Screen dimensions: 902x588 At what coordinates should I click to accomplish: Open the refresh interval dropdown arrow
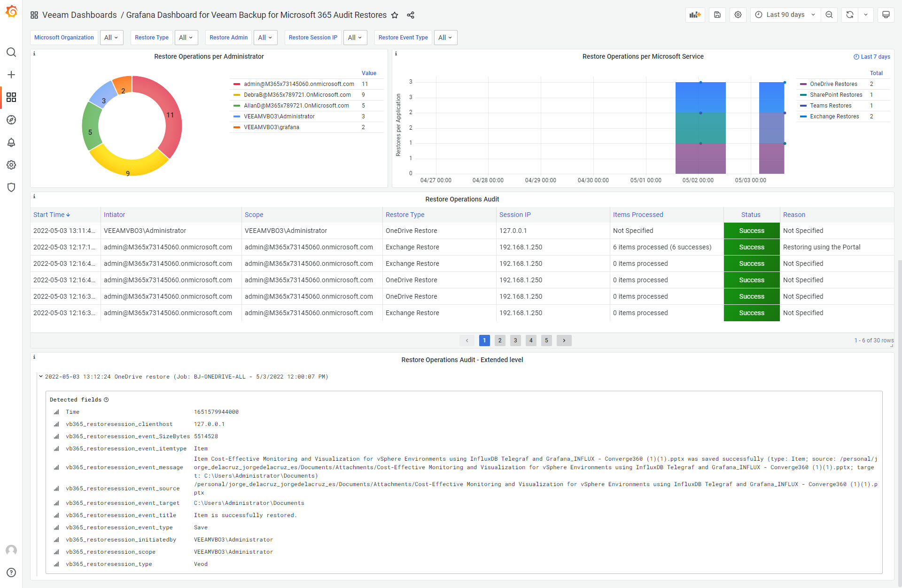coord(866,15)
